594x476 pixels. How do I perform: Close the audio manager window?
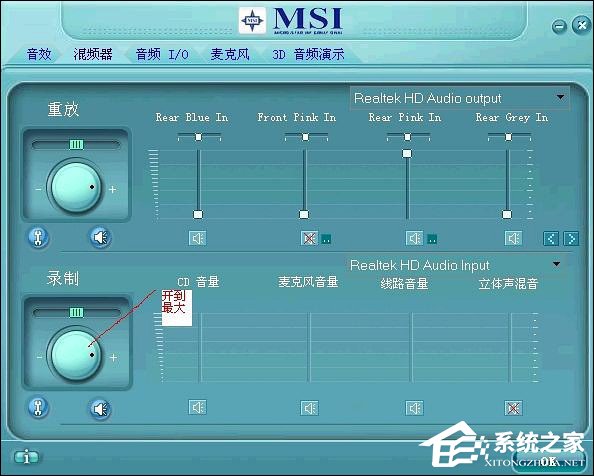click(581, 25)
